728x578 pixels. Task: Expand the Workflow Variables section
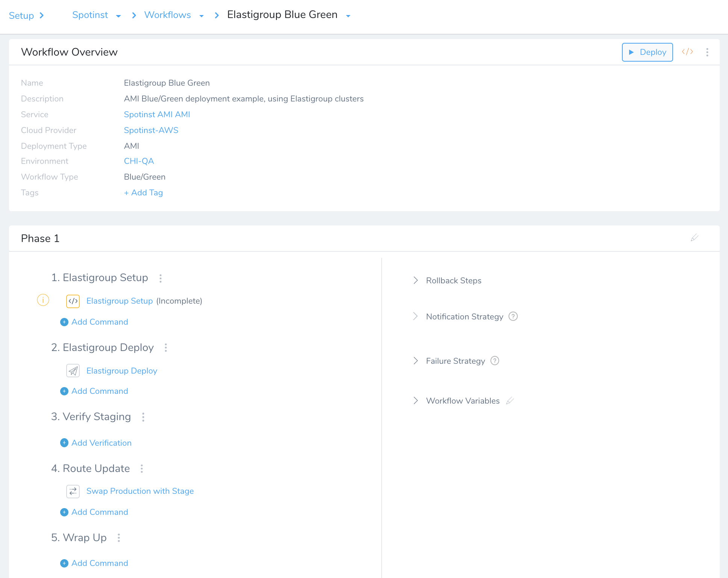click(416, 401)
